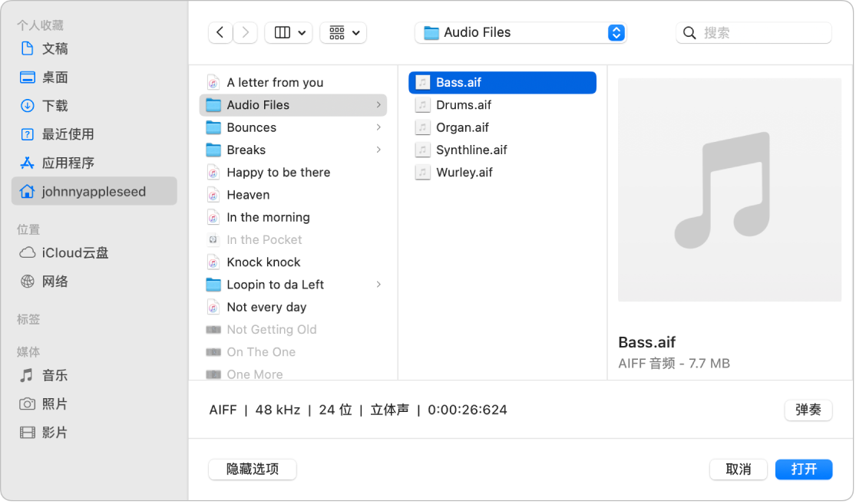Image resolution: width=856 pixels, height=504 pixels.
Task: Click 弹奏 to preview the audio file
Action: point(808,410)
